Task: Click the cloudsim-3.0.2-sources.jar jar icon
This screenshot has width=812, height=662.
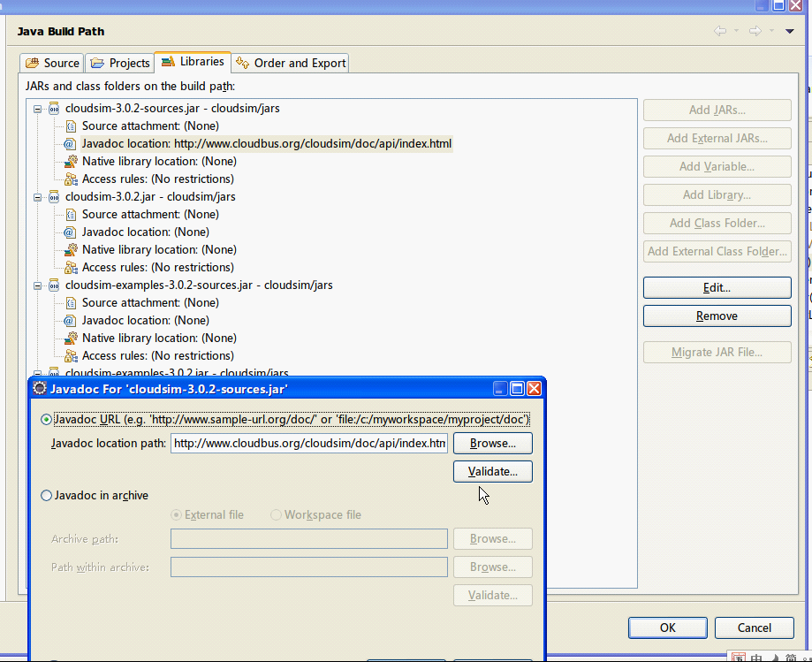Action: pyautogui.click(x=54, y=108)
